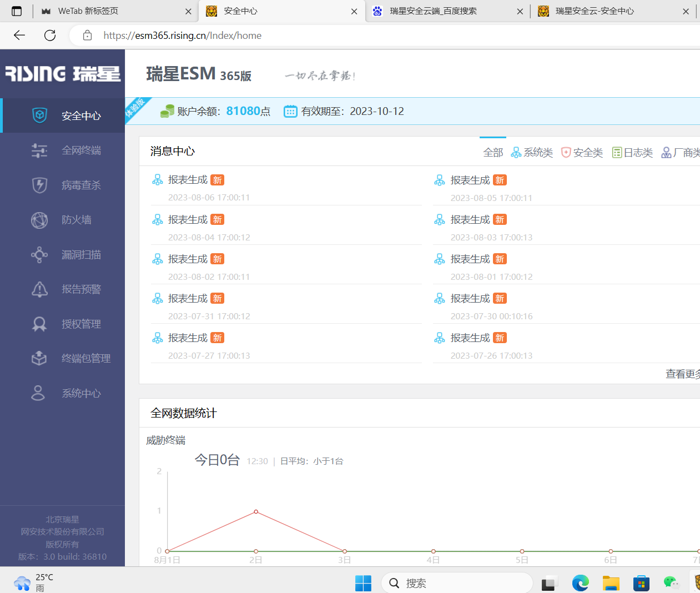Open 报表生成 message from 2023-07-27 17:00:13

point(188,338)
